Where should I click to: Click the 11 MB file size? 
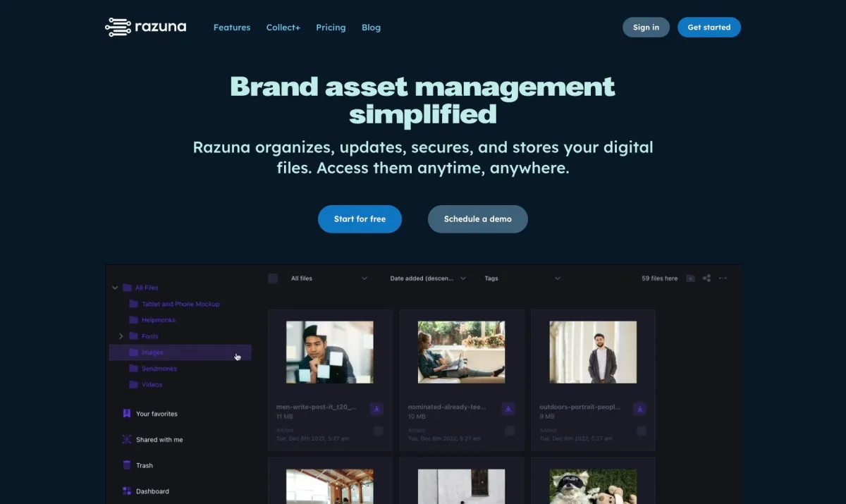pyautogui.click(x=283, y=417)
